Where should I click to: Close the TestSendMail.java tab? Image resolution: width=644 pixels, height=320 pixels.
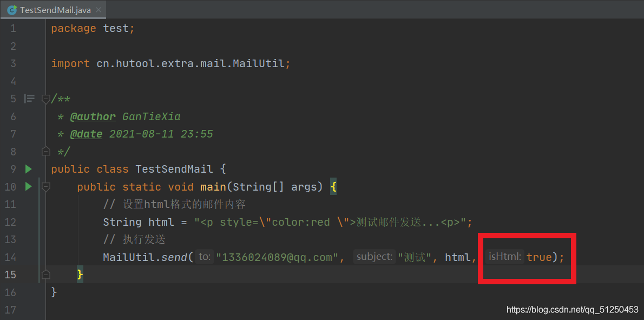(98, 10)
